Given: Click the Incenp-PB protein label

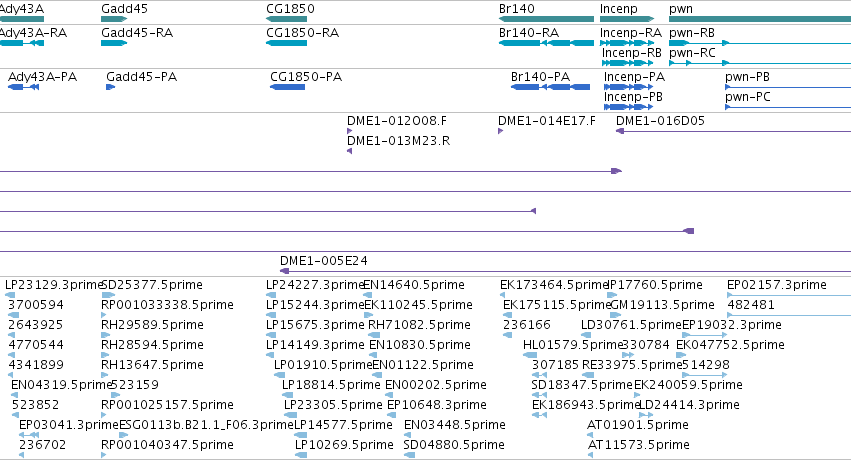Looking at the screenshot, I should (x=633, y=97).
